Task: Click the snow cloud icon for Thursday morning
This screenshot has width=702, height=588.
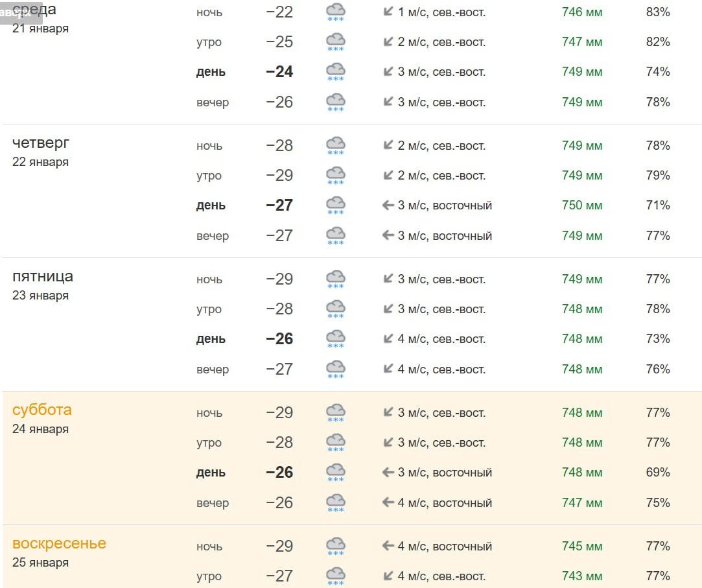Action: (335, 176)
